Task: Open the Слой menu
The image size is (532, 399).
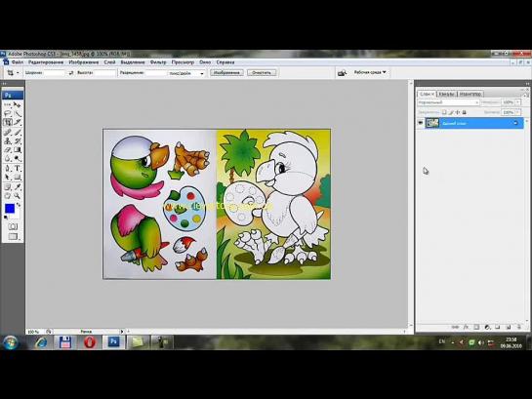Action: (109, 62)
